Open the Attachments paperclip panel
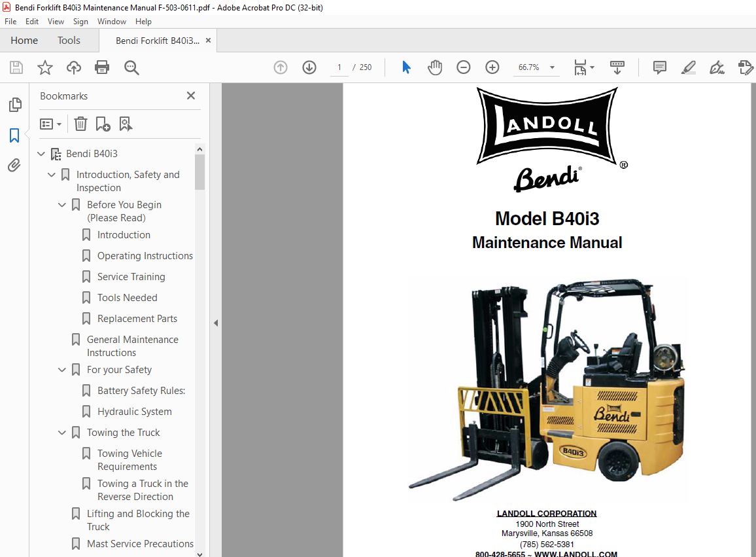Image resolution: width=756 pixels, height=557 pixels. [x=14, y=166]
